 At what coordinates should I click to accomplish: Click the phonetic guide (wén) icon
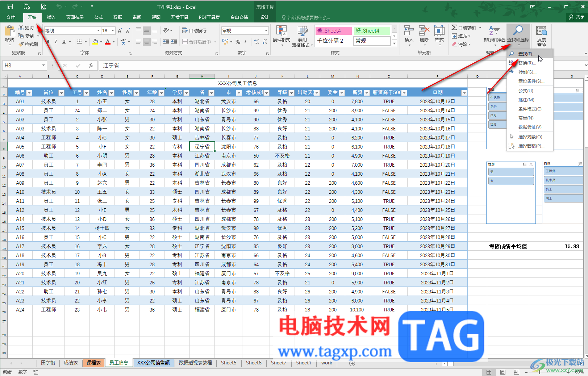point(123,42)
